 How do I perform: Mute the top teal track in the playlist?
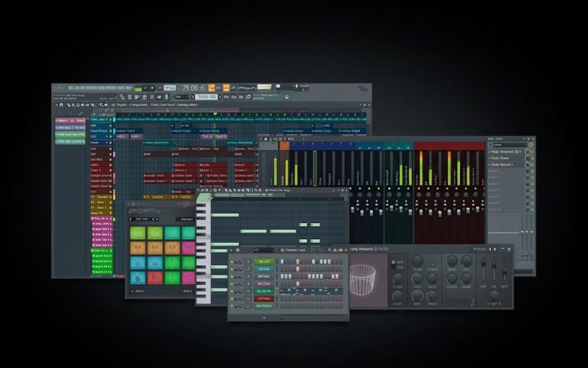point(111,119)
